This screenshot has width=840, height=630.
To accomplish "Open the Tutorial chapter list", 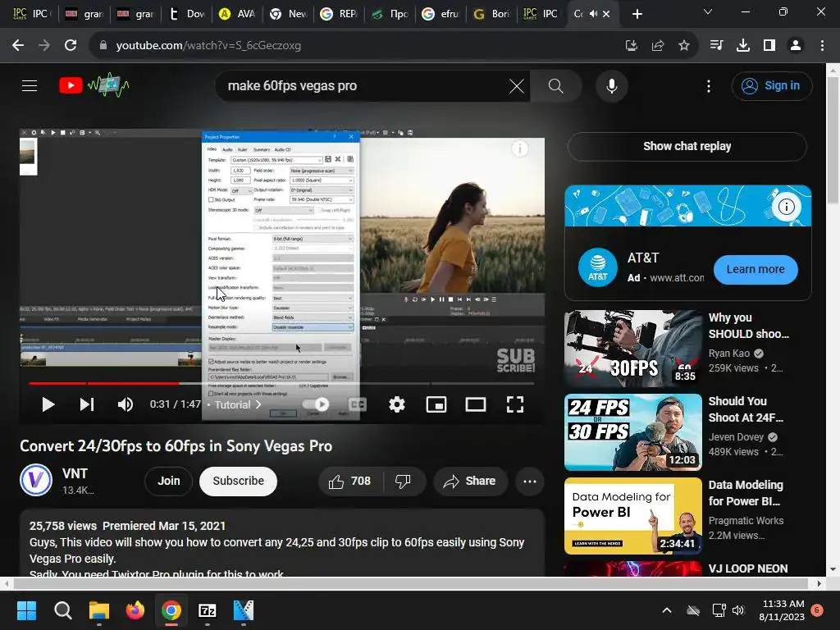I will [238, 404].
